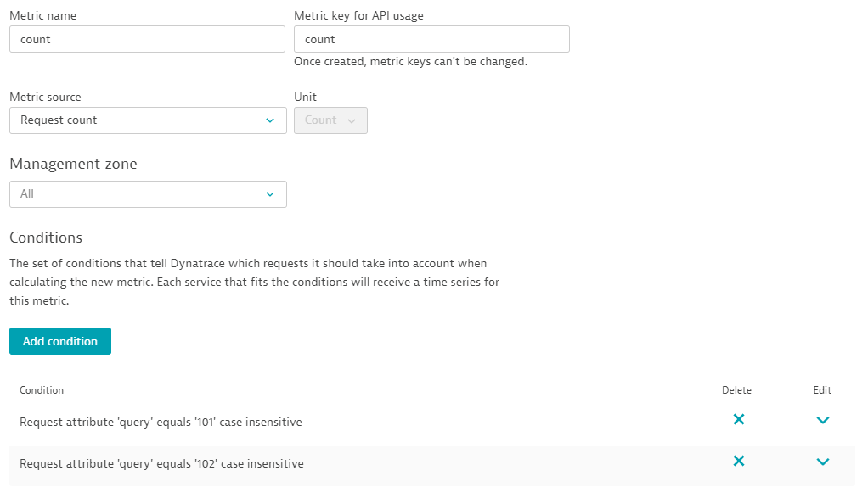Delete the 'query' equals '102' condition
Viewport: 868px width, 493px height.
[x=738, y=461]
